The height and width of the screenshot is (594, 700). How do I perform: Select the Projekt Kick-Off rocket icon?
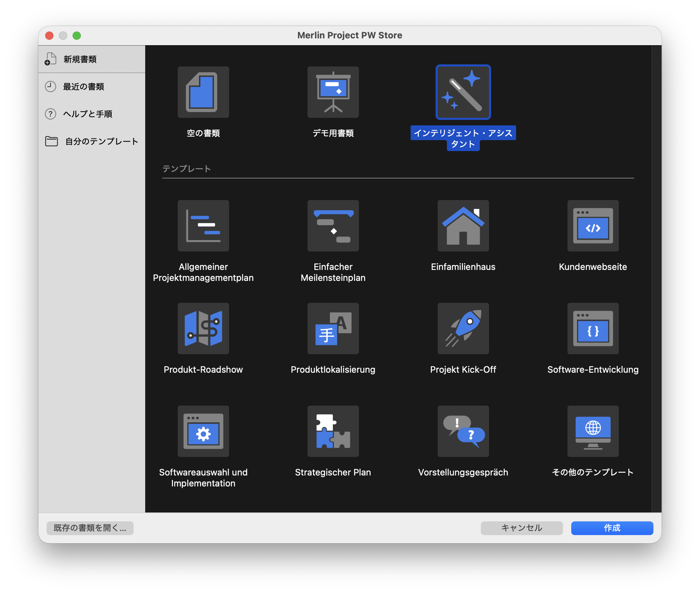click(x=463, y=329)
